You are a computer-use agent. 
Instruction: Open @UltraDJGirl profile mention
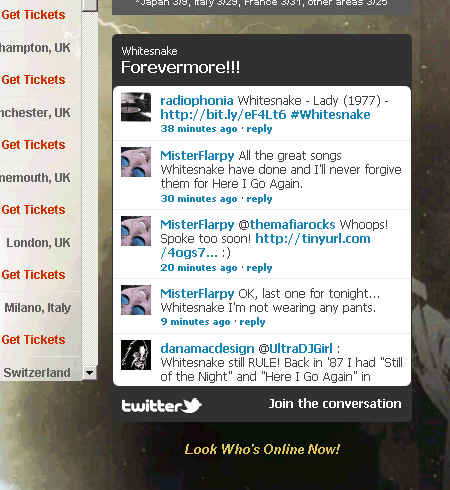click(295, 349)
